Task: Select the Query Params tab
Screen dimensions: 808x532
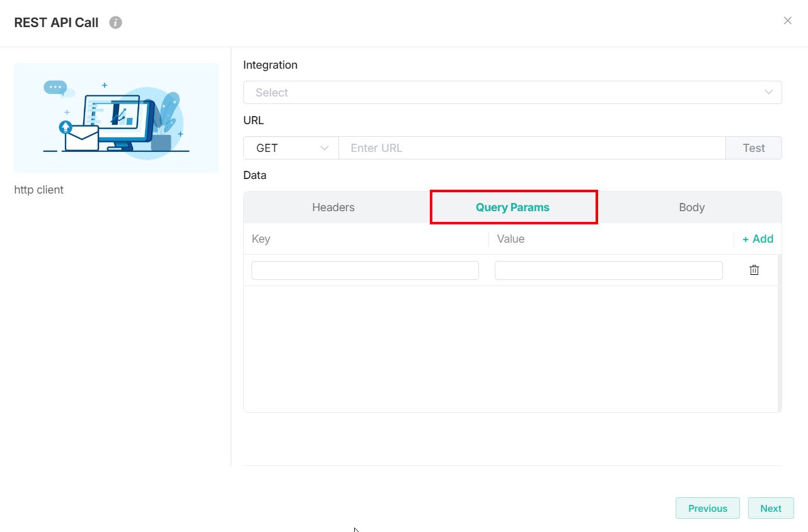Action: [x=512, y=207]
